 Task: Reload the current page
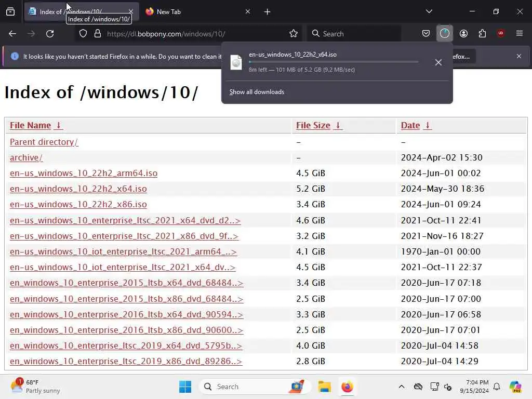tap(50, 34)
